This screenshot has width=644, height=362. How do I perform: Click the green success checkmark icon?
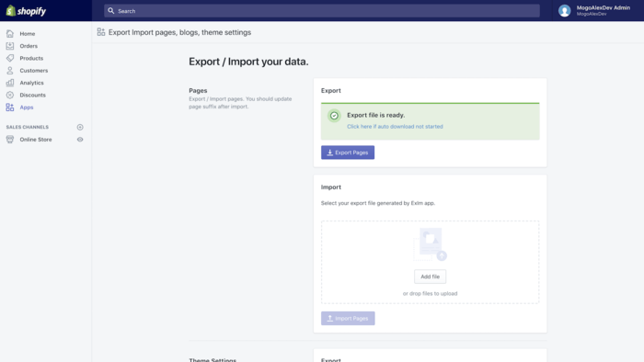pyautogui.click(x=334, y=116)
